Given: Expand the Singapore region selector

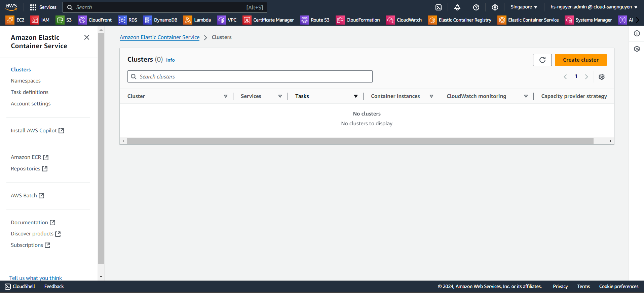Looking at the screenshot, I should click(524, 7).
